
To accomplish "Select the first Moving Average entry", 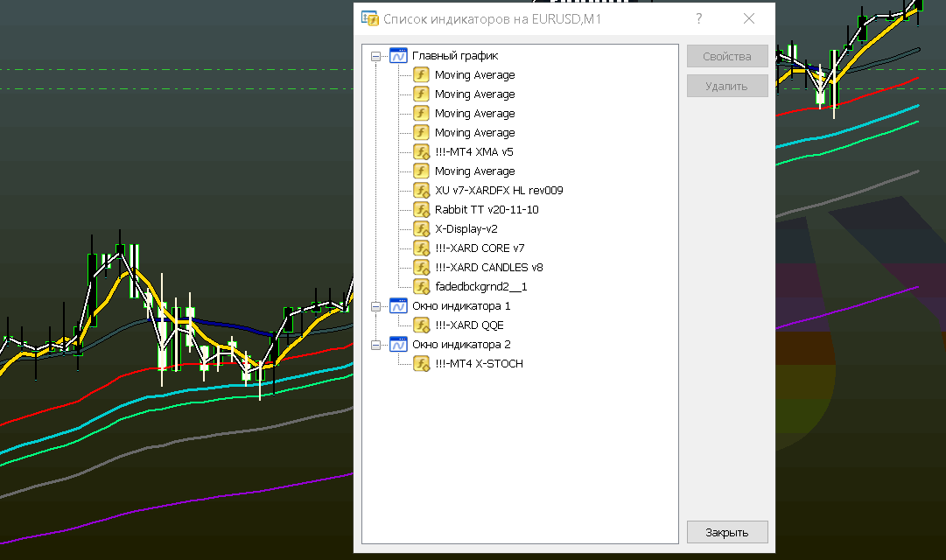I will (474, 75).
